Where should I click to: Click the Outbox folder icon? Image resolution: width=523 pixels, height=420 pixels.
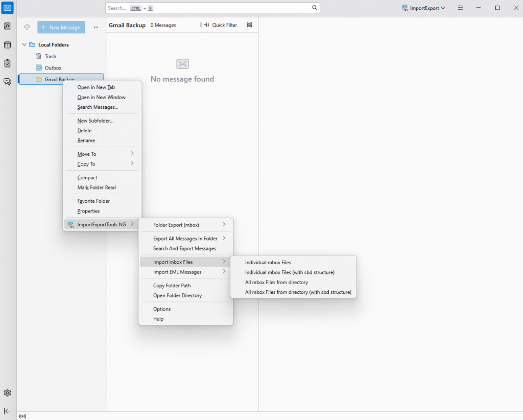(x=39, y=68)
